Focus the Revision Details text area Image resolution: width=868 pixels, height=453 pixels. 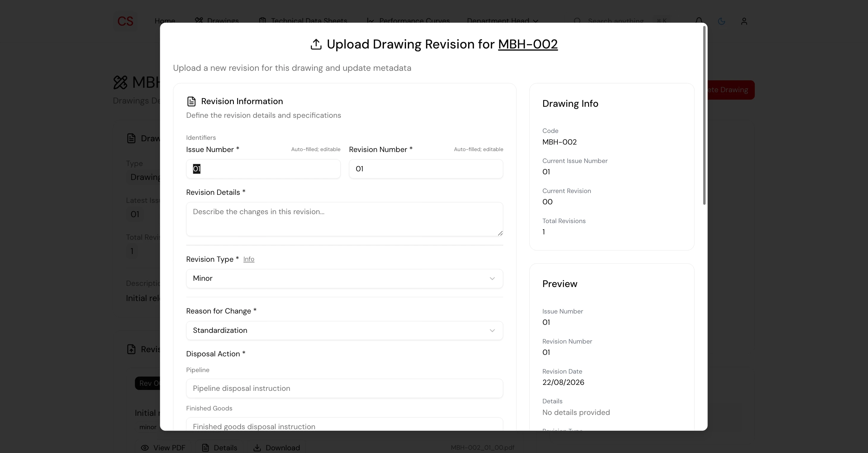point(344,219)
